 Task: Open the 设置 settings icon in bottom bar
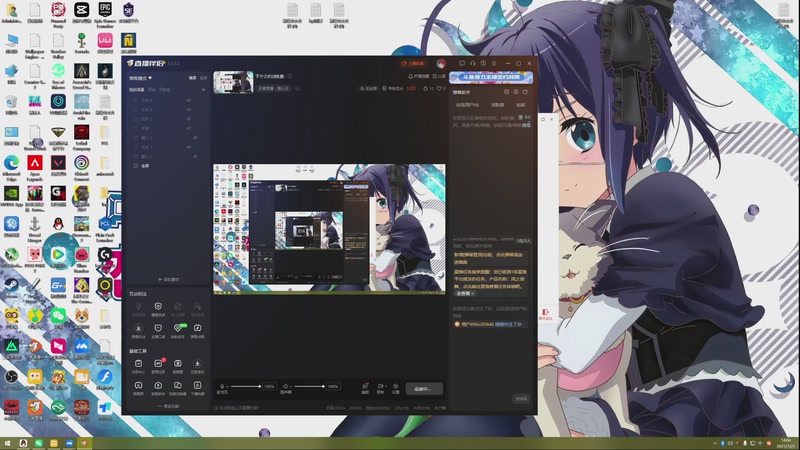pyautogui.click(x=395, y=388)
